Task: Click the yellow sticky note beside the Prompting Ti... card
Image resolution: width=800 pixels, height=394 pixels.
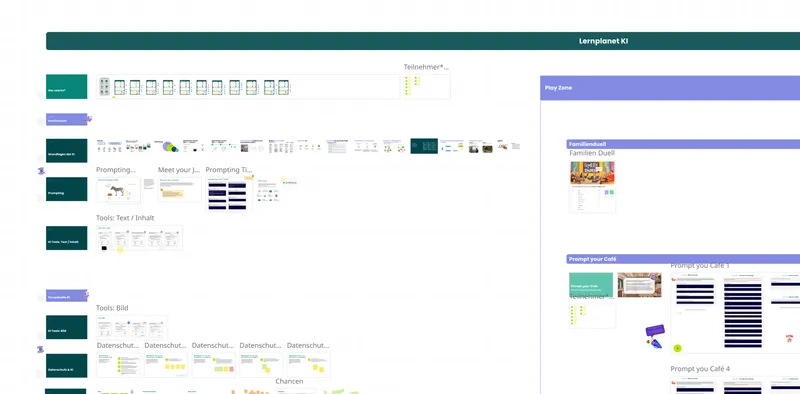Action: [283, 180]
